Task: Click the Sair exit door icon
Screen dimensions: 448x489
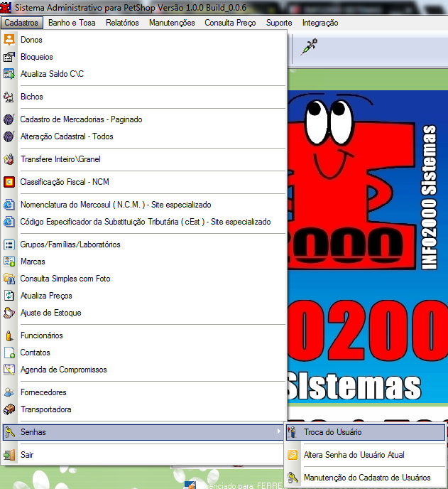Action: point(9,455)
